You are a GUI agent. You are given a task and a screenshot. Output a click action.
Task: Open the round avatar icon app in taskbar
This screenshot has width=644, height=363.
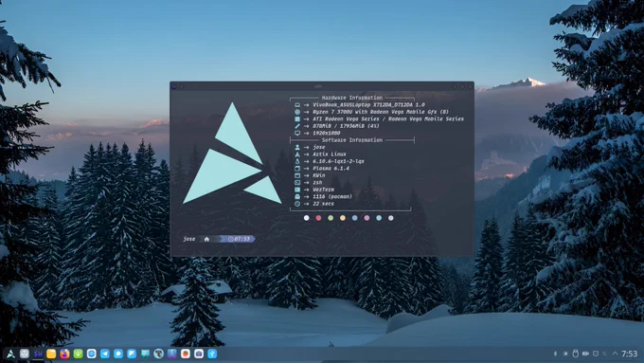click(158, 354)
